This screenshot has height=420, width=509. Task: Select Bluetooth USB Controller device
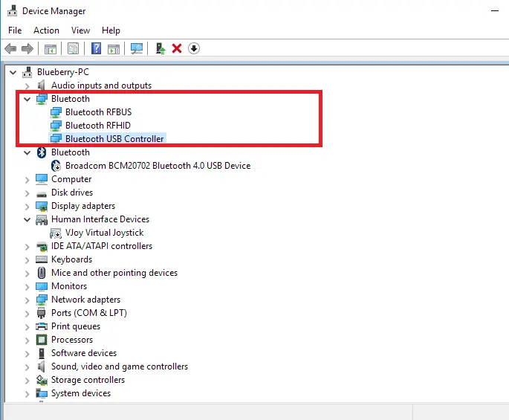coord(114,139)
